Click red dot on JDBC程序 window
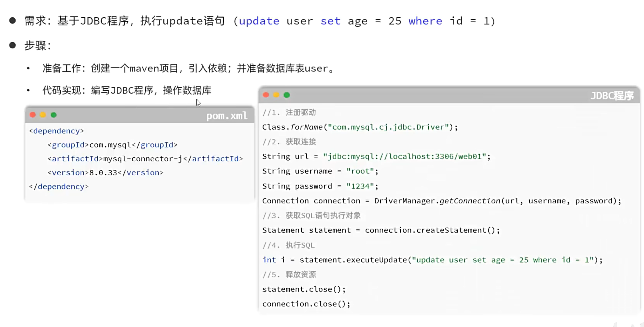 tap(266, 95)
